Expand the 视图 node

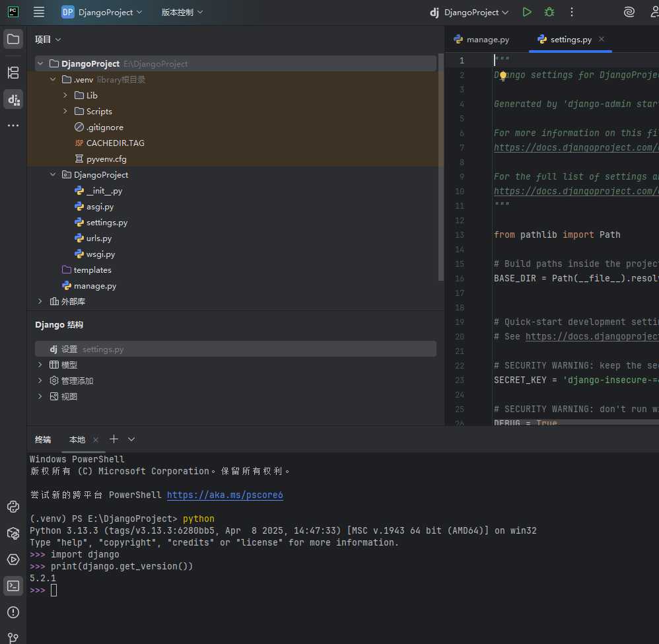click(40, 396)
